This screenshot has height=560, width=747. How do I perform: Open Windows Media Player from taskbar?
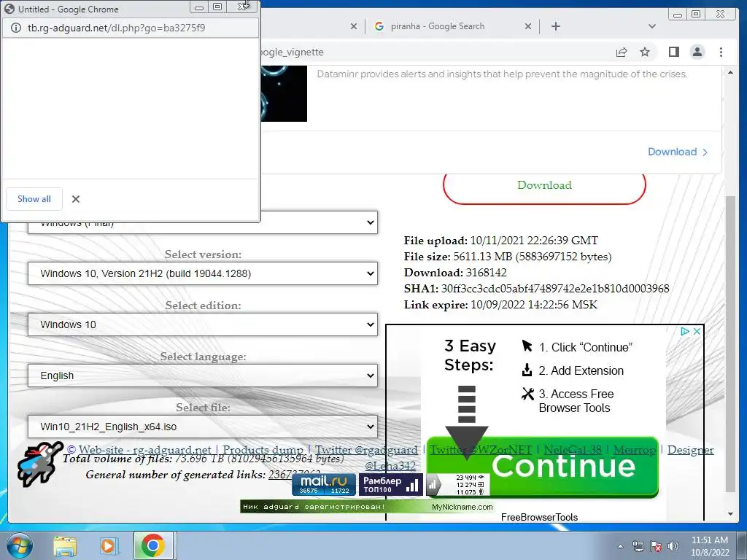[x=109, y=545]
